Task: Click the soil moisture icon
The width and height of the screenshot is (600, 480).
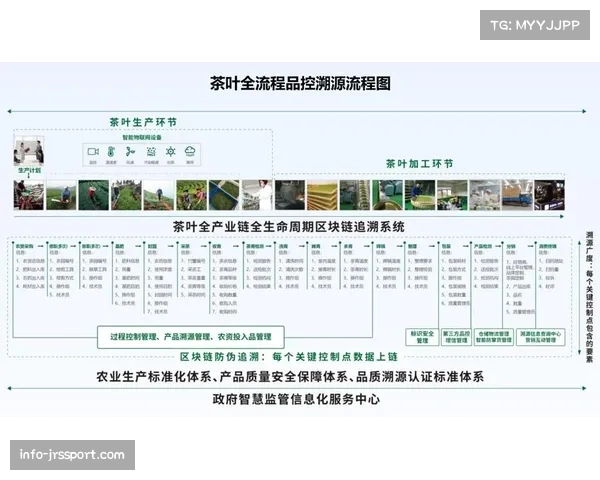Action: [x=151, y=152]
